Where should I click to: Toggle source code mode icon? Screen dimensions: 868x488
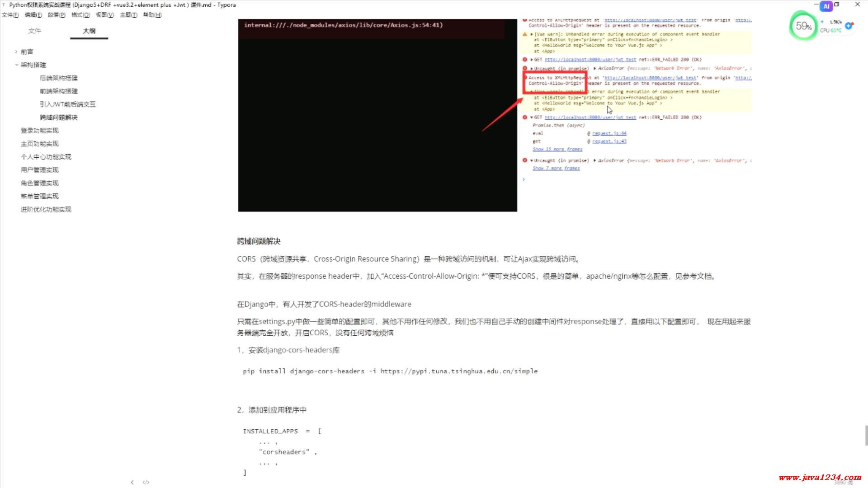(146, 482)
